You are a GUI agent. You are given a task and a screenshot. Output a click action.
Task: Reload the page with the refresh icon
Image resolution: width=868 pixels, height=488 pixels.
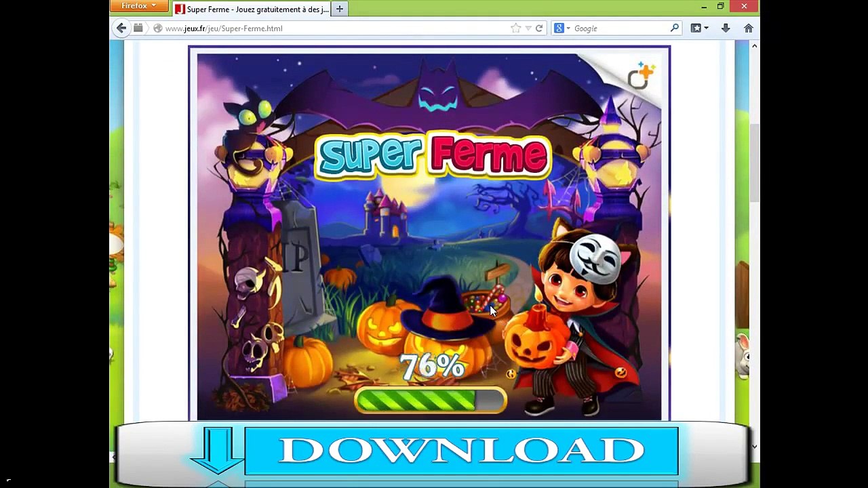click(539, 28)
